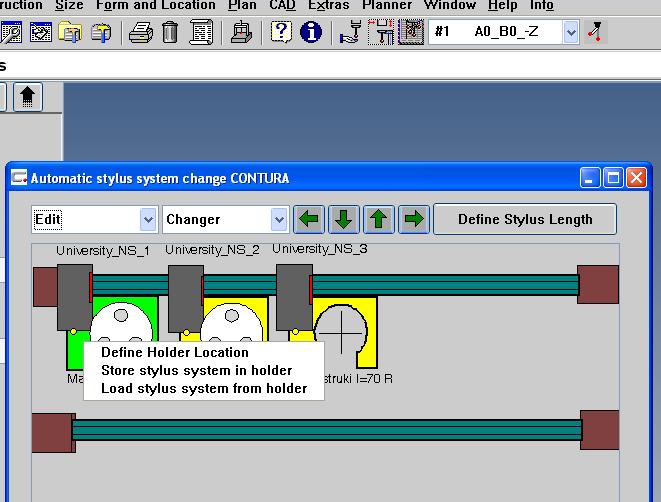
Task: Click the red stylus icon beside dropdown
Action: [x=596, y=32]
